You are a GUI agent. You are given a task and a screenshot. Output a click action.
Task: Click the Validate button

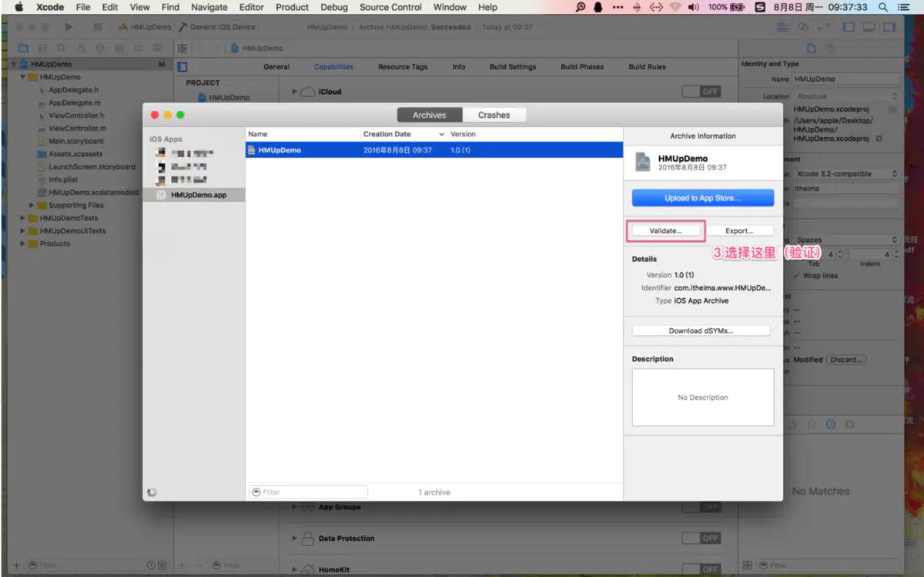(666, 230)
